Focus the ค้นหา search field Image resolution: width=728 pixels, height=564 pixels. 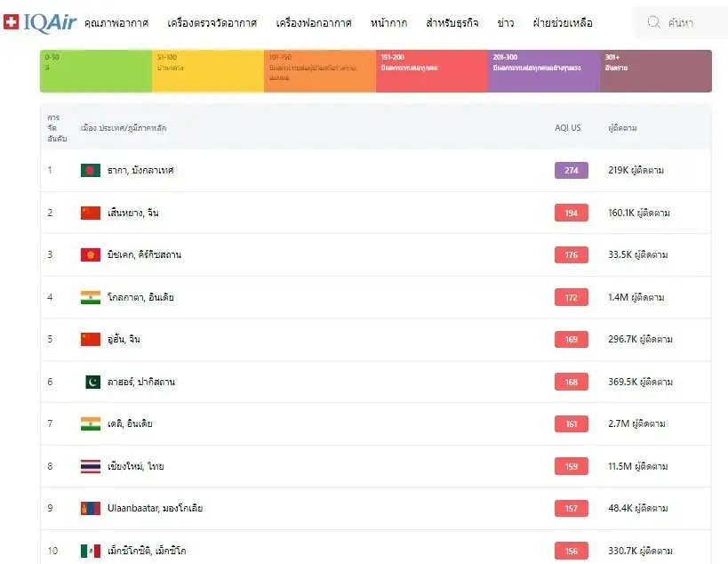click(689, 23)
